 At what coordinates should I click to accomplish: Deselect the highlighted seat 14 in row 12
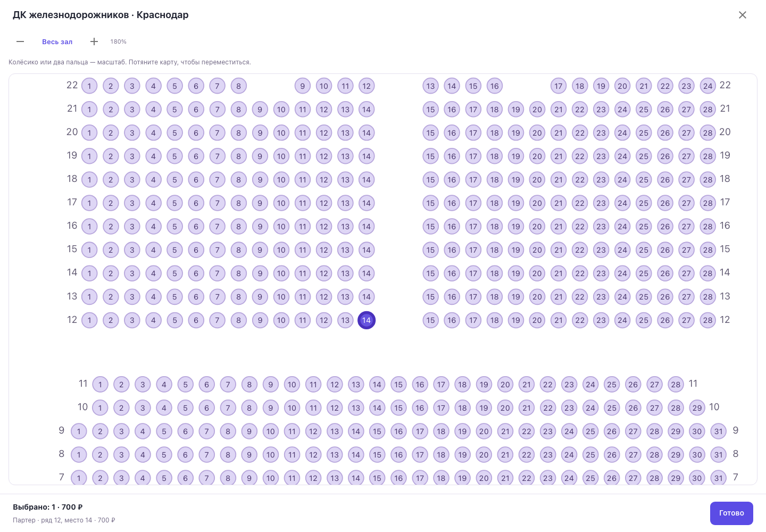point(367,320)
